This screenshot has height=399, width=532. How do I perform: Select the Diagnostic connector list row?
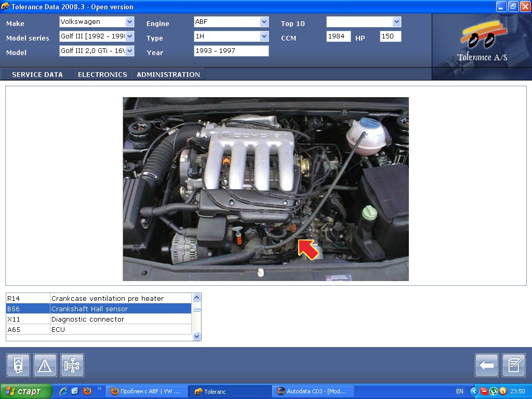tap(99, 319)
